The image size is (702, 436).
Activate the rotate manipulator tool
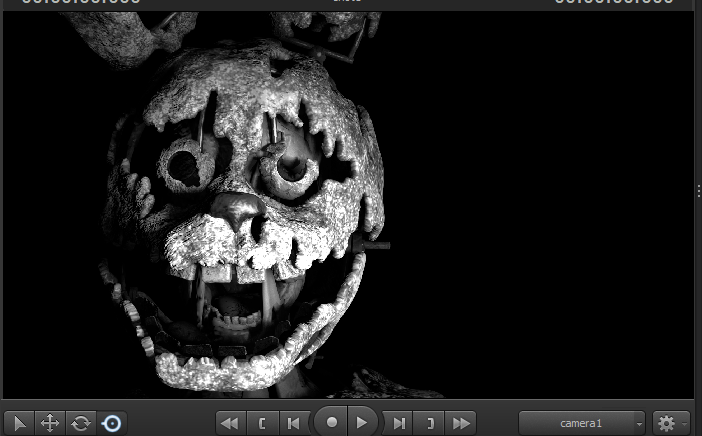(81, 423)
